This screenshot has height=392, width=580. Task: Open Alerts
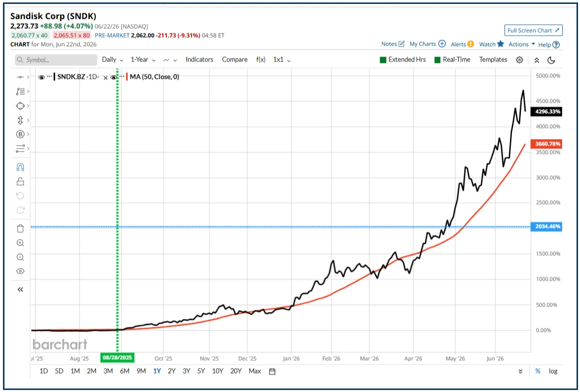click(x=462, y=44)
